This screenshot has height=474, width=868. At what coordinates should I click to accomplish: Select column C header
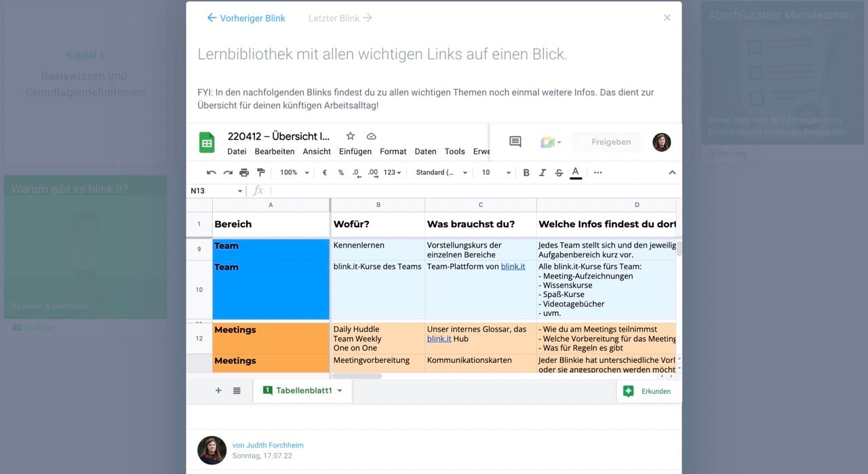481,205
